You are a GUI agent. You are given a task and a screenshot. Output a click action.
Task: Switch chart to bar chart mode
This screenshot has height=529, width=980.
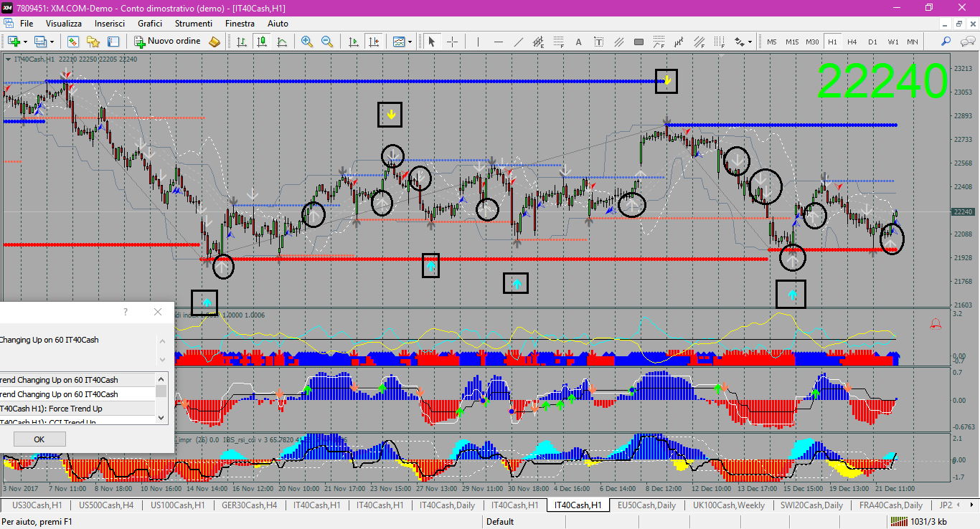242,42
